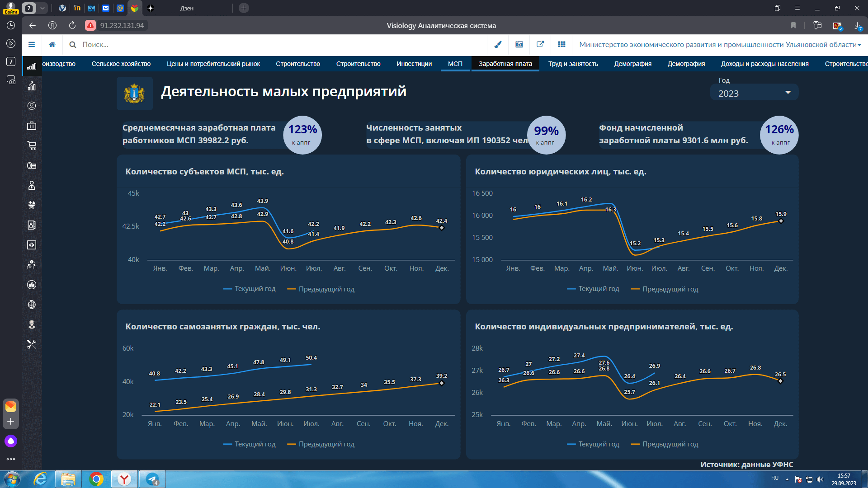
Task: Click the browser address 91.232.131.94
Action: click(122, 25)
